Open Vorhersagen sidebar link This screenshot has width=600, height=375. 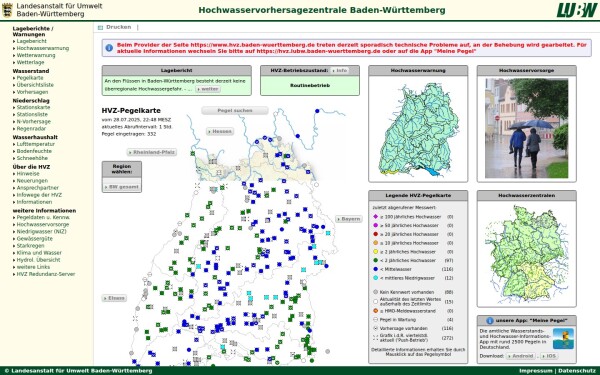33,92
